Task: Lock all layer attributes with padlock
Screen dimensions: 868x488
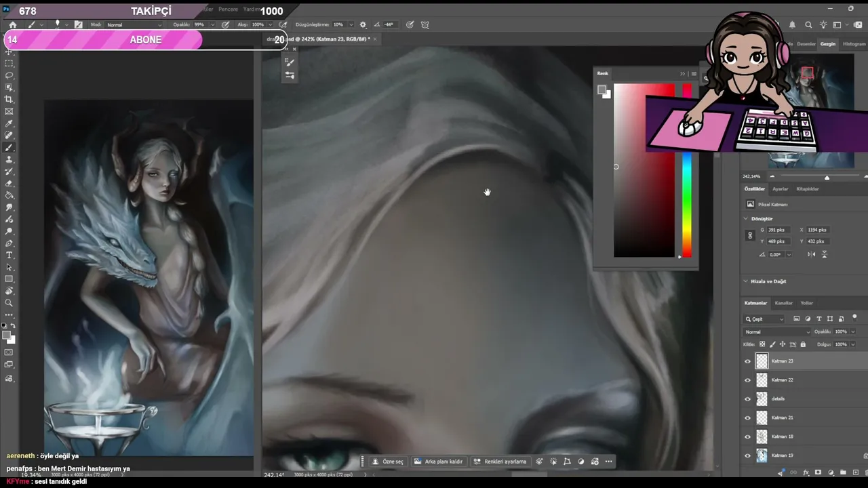Action: click(803, 344)
